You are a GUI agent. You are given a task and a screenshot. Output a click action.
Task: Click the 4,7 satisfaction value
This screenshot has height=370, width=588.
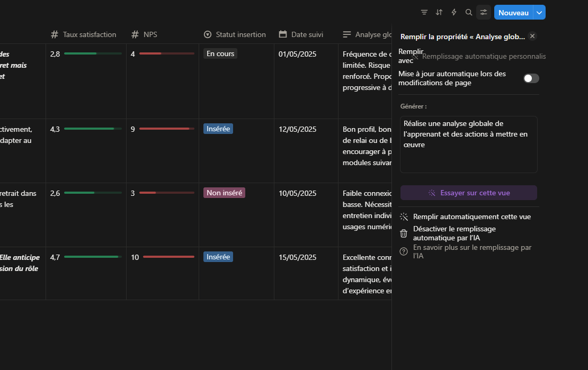(55, 258)
